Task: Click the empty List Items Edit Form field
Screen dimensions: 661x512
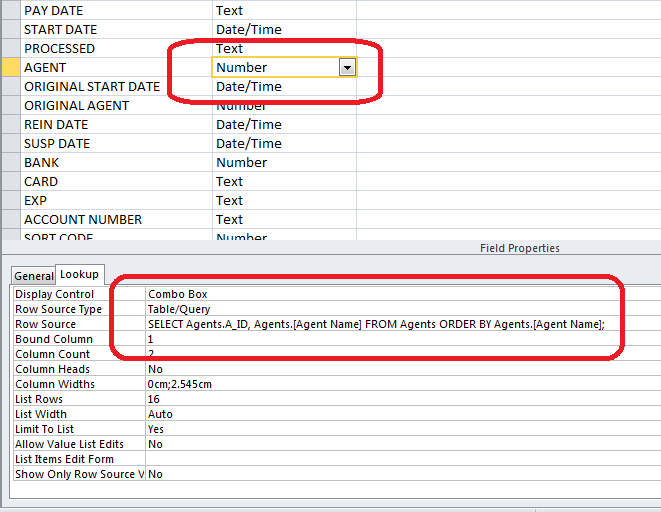Action: [x=403, y=459]
